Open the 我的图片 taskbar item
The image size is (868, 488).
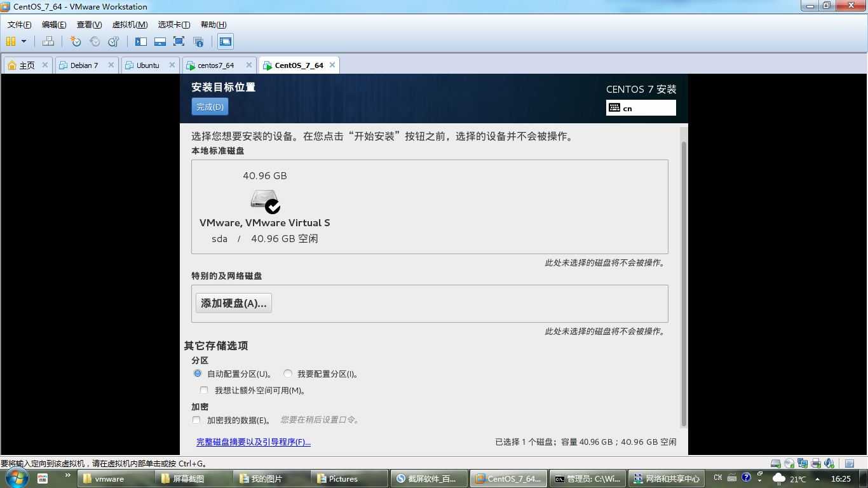click(273, 479)
